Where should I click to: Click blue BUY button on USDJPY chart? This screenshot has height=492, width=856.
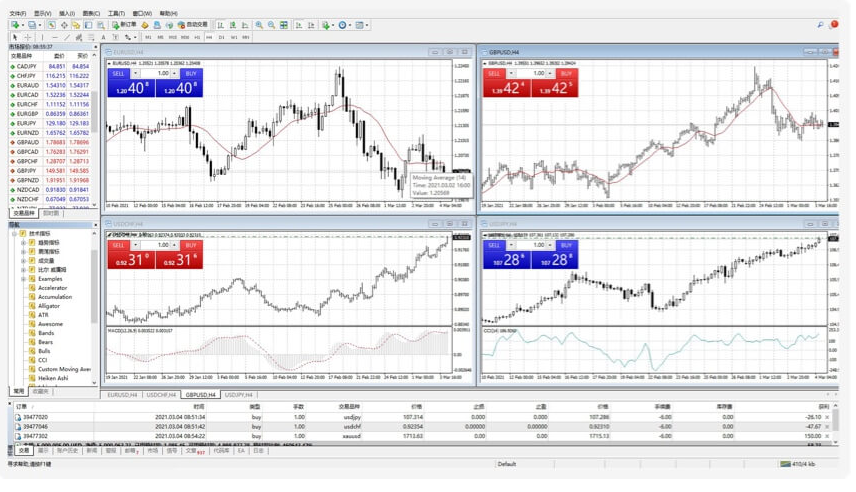(566, 245)
